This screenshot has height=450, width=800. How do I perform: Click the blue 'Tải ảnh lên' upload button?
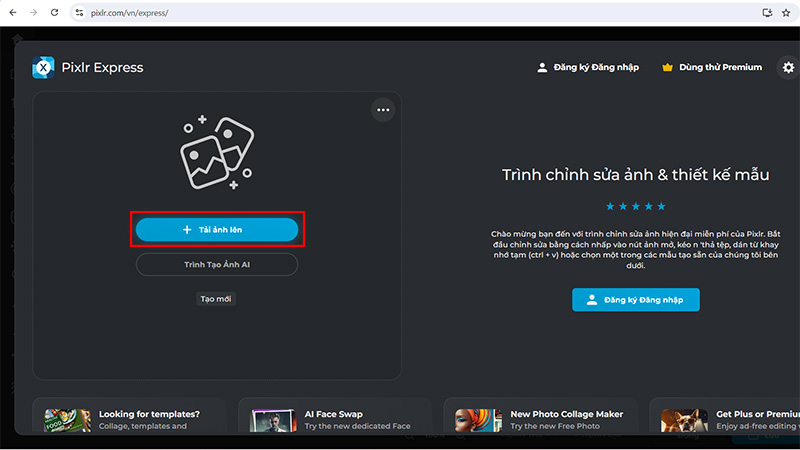point(217,229)
